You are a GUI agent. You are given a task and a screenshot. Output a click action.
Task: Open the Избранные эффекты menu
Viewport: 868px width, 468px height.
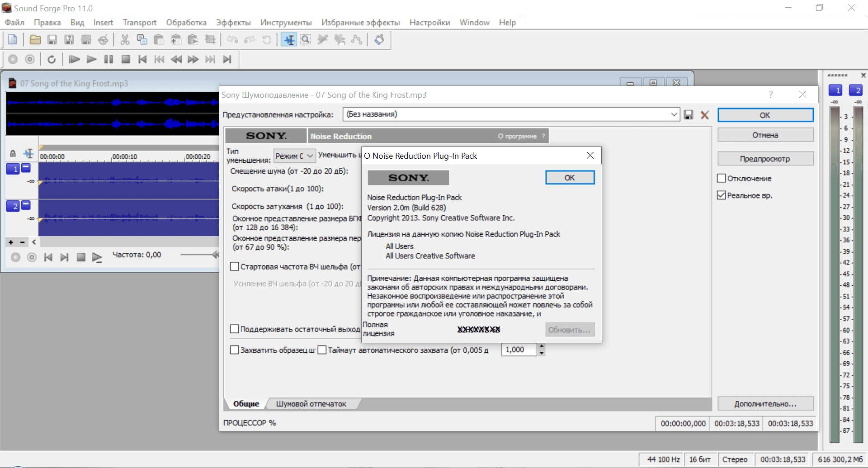coord(361,23)
